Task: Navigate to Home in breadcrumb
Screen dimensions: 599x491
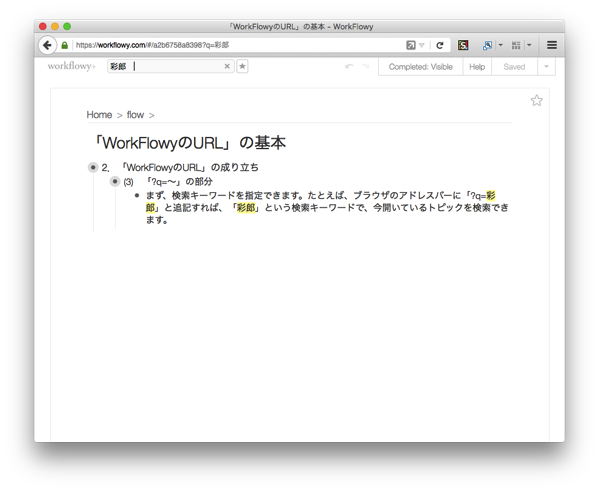Action: pyautogui.click(x=99, y=115)
